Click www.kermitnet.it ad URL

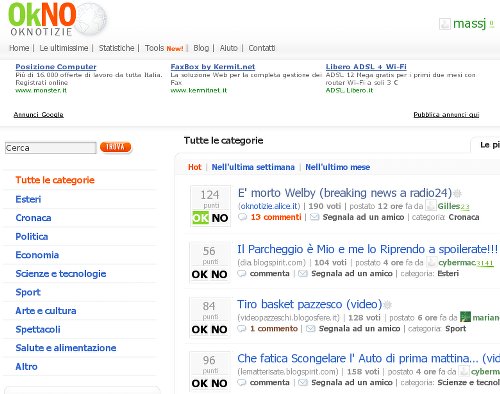coord(199,90)
